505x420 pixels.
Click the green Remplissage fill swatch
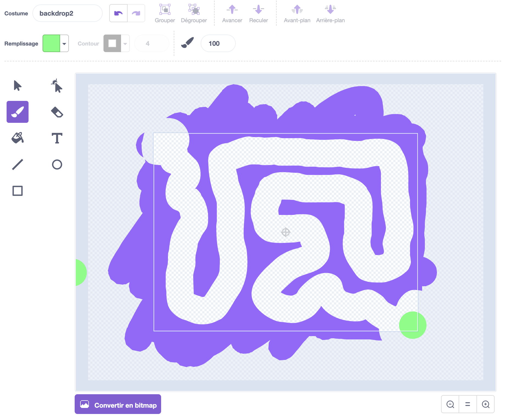point(51,43)
